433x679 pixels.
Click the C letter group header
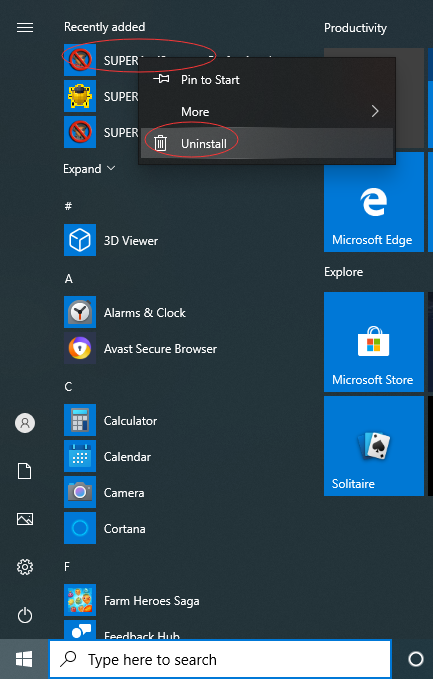(x=68, y=386)
